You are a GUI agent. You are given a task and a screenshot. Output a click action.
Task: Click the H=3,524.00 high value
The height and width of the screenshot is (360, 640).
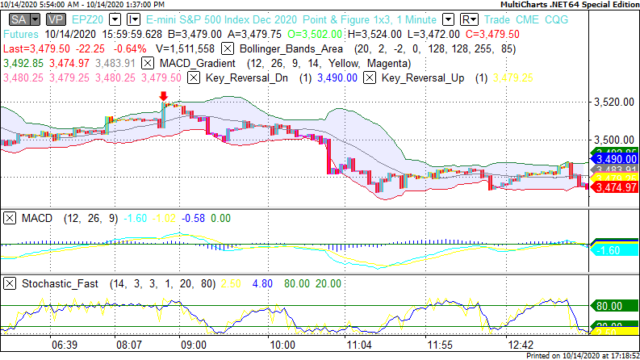[375, 34]
